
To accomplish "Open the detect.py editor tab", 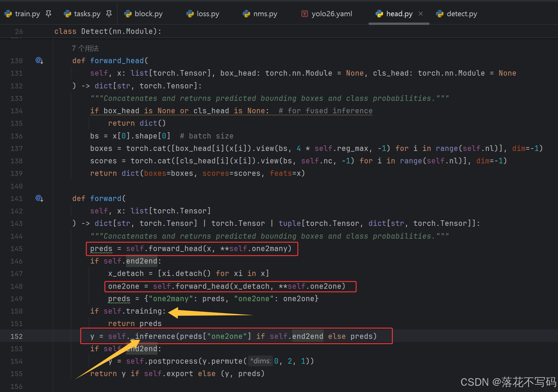I will click(x=462, y=14).
